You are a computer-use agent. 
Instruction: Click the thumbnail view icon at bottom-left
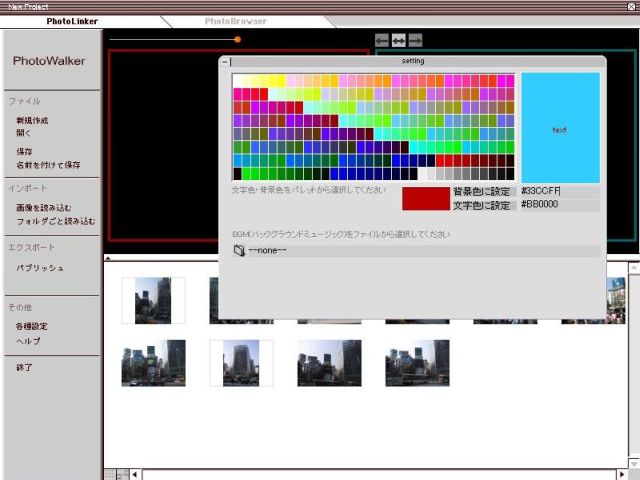tap(110, 474)
